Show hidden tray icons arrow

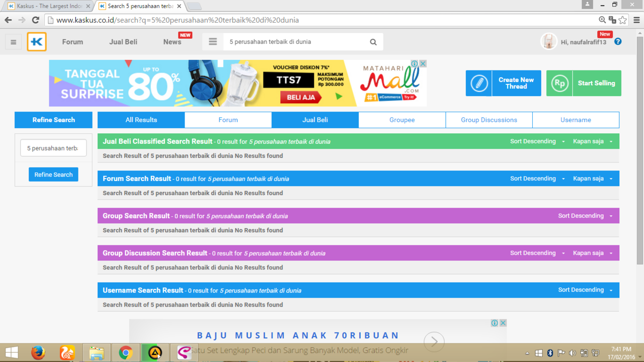pos(527,353)
